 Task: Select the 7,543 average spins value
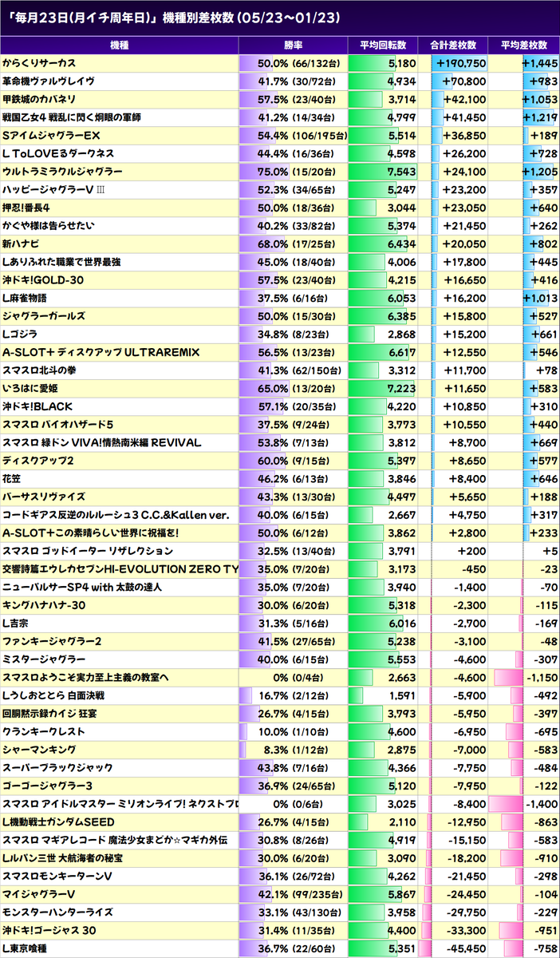click(x=401, y=172)
